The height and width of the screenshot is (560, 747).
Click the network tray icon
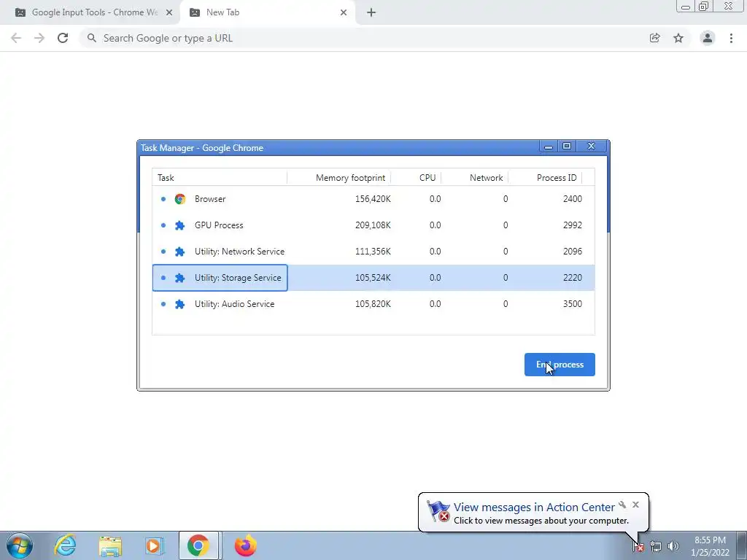(656, 547)
